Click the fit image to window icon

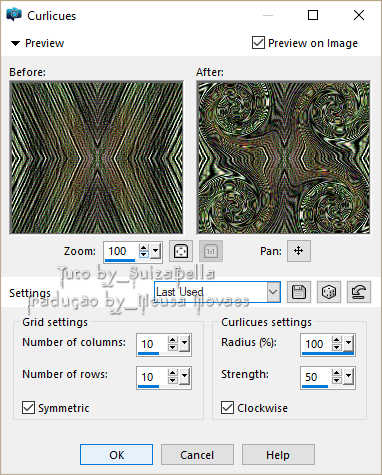coord(181,251)
